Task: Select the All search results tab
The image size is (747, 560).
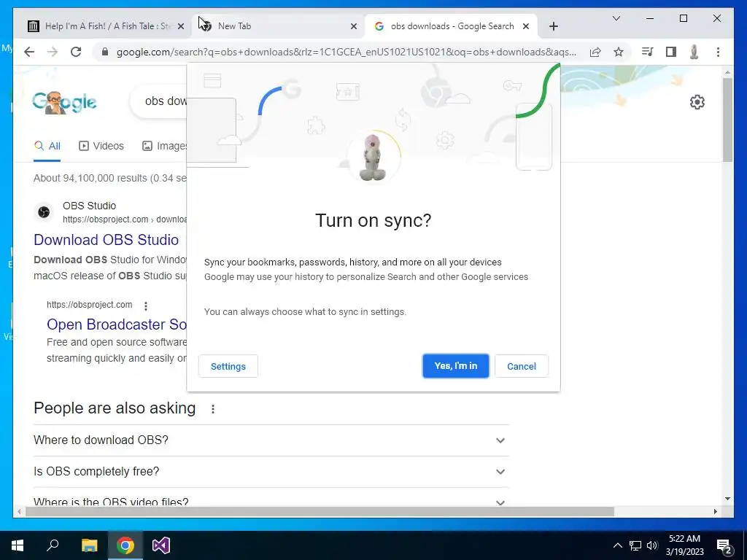Action: 47,146
